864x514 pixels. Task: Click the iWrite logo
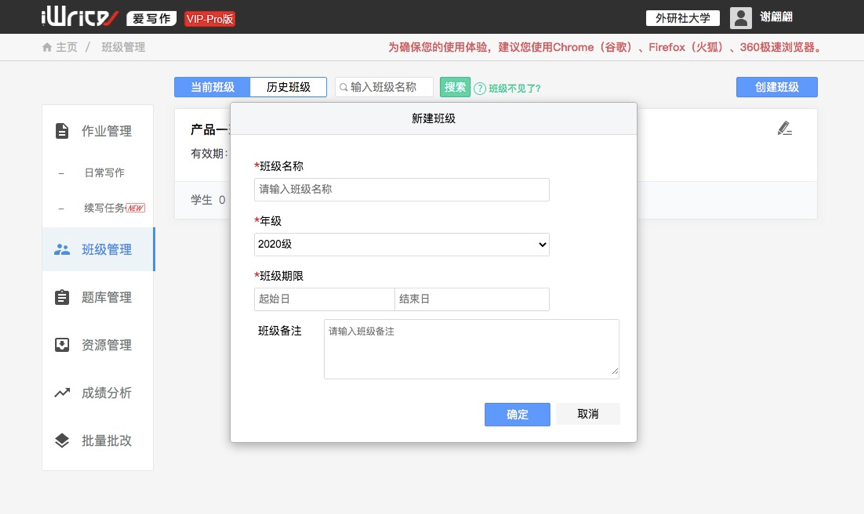(80, 17)
